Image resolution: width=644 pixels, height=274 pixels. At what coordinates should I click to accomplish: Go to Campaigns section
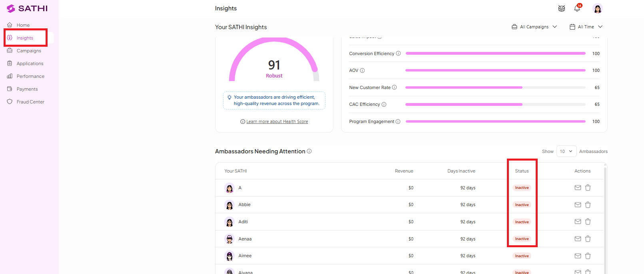click(29, 51)
